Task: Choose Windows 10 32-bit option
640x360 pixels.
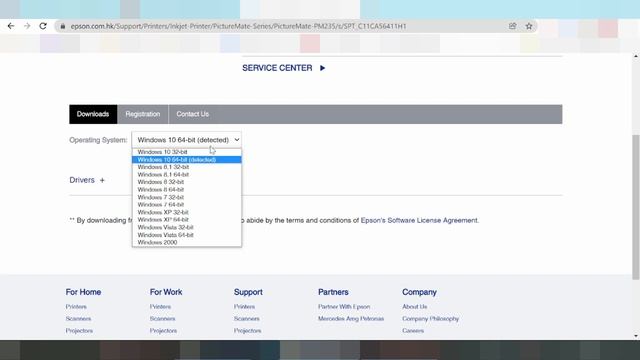Action: (x=187, y=152)
